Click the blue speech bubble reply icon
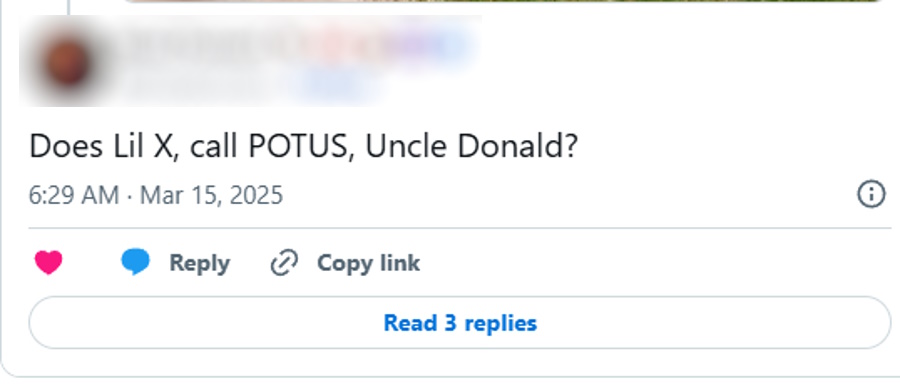Screen dimensions: 900x386 pyautogui.click(x=135, y=263)
